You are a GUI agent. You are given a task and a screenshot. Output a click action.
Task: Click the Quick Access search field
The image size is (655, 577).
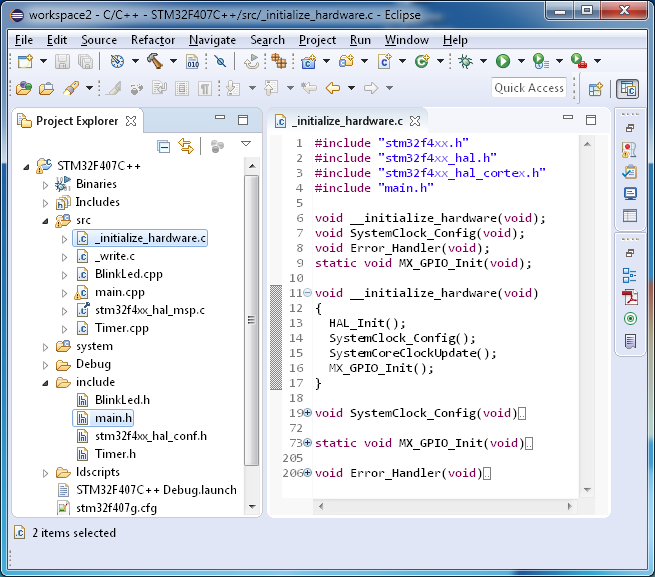[530, 88]
